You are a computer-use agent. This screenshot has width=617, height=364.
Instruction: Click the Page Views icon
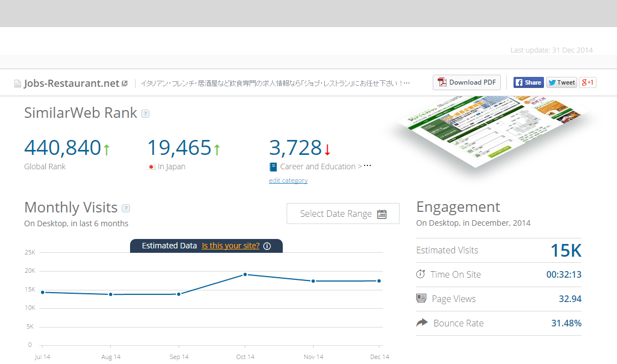pyautogui.click(x=421, y=298)
